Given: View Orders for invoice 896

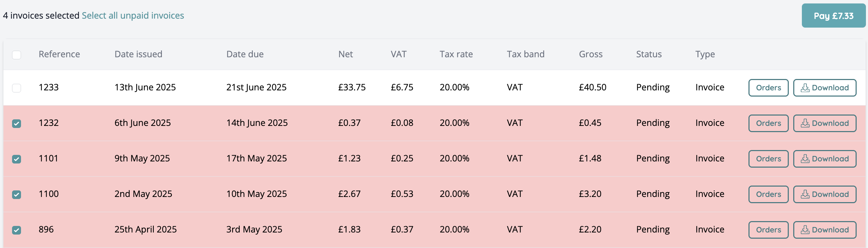Looking at the screenshot, I should coord(768,230).
